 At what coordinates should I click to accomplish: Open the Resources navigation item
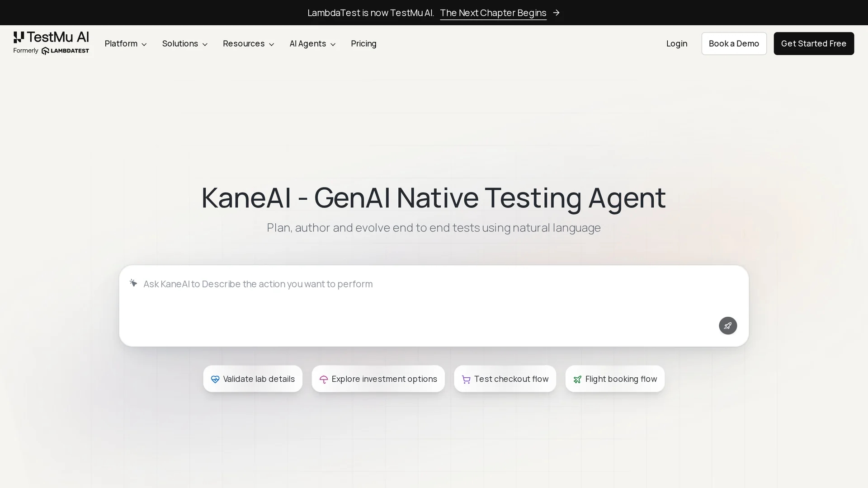[x=249, y=43]
